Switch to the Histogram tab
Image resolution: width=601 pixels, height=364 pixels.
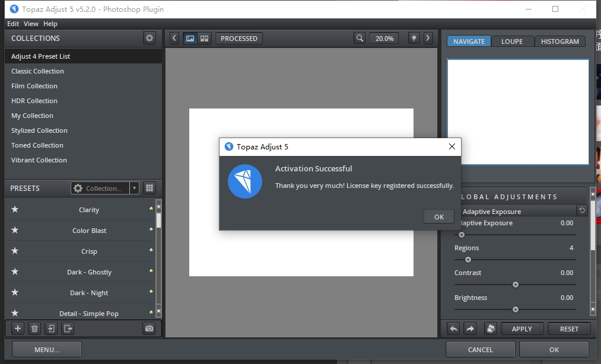[559, 41]
